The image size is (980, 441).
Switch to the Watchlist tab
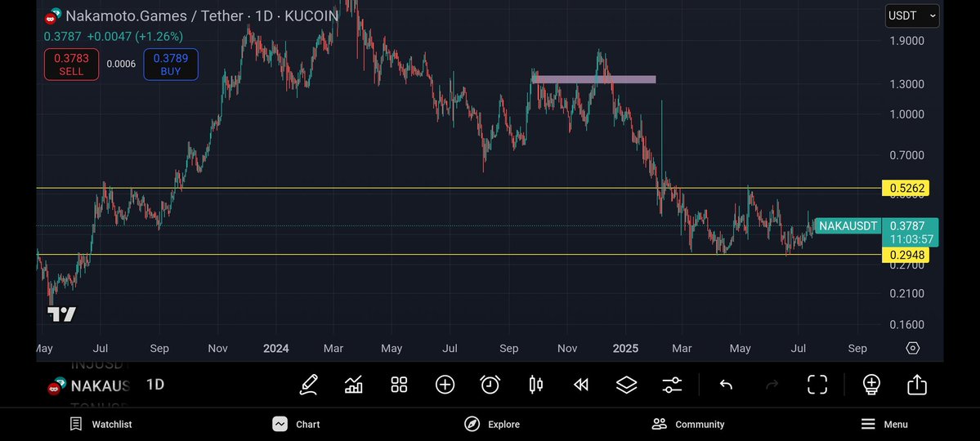[x=101, y=424]
